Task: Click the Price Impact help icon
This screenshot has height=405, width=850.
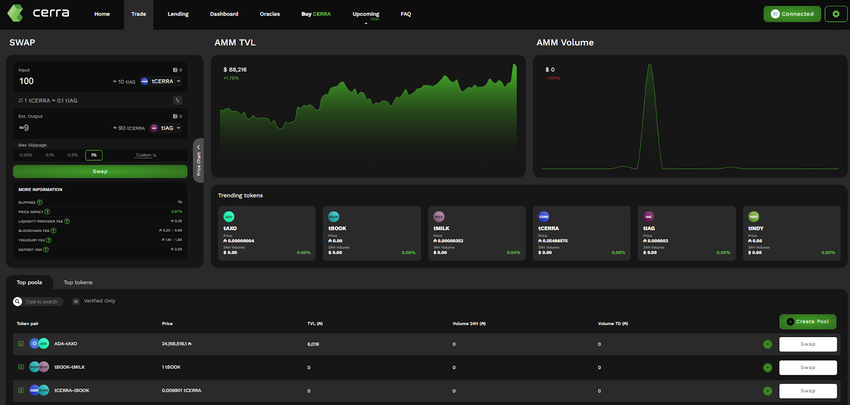Action: tap(48, 212)
